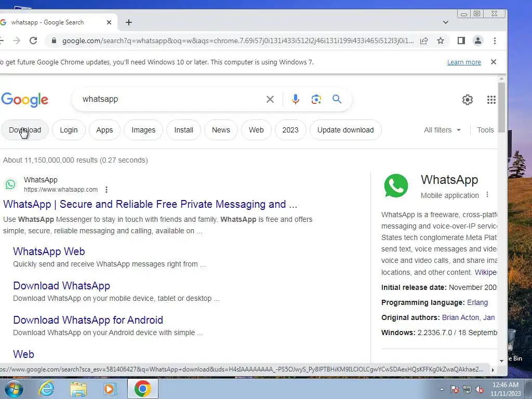Dismiss the Chrome update notification bar
This screenshot has width=532, height=399.
click(x=494, y=62)
